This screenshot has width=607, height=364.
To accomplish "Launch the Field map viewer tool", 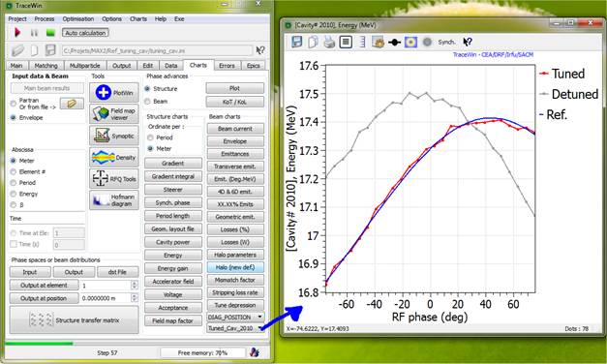I will (x=114, y=114).
